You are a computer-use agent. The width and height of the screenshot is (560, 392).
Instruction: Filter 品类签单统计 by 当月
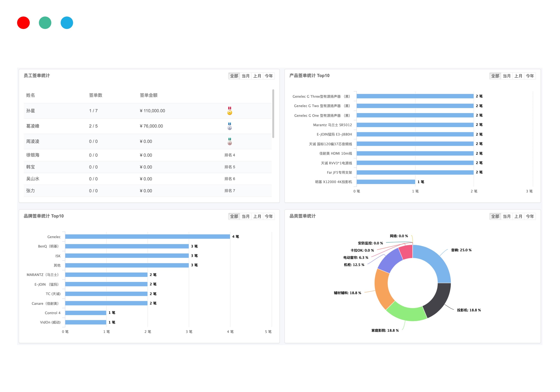(x=507, y=216)
